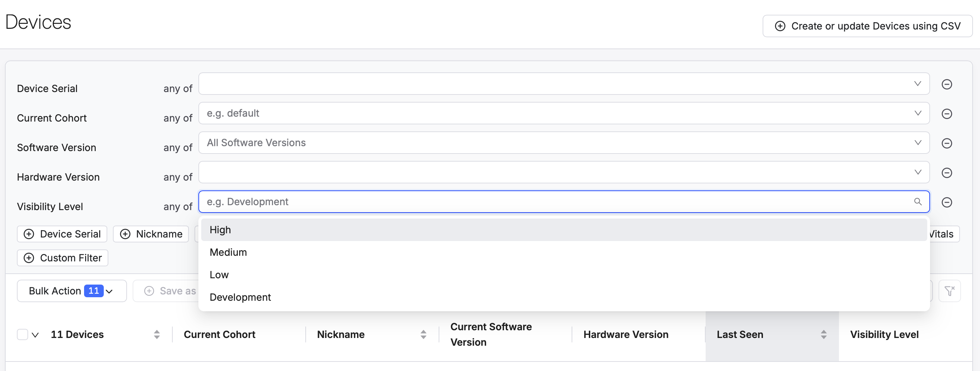Open the Bulk Action menu

point(71,291)
